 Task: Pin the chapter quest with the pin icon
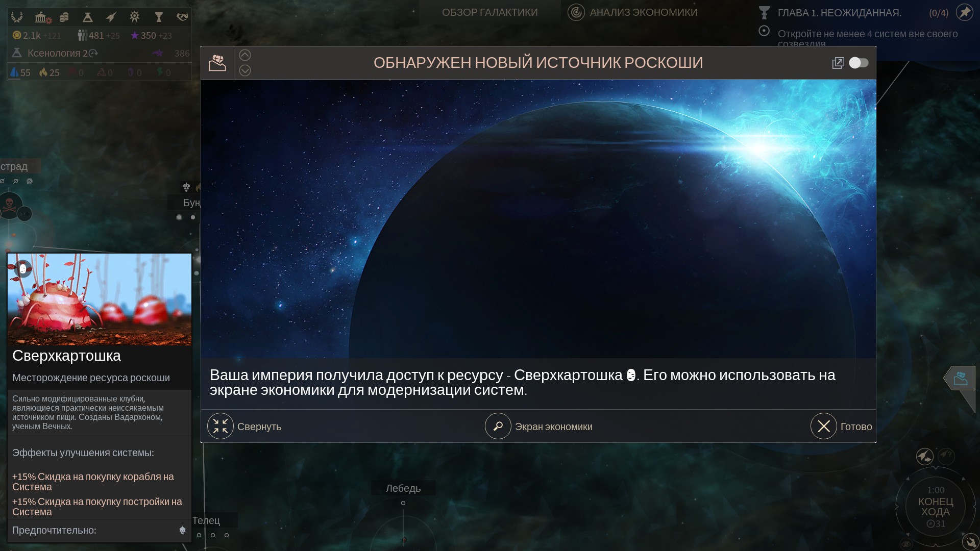(x=964, y=12)
